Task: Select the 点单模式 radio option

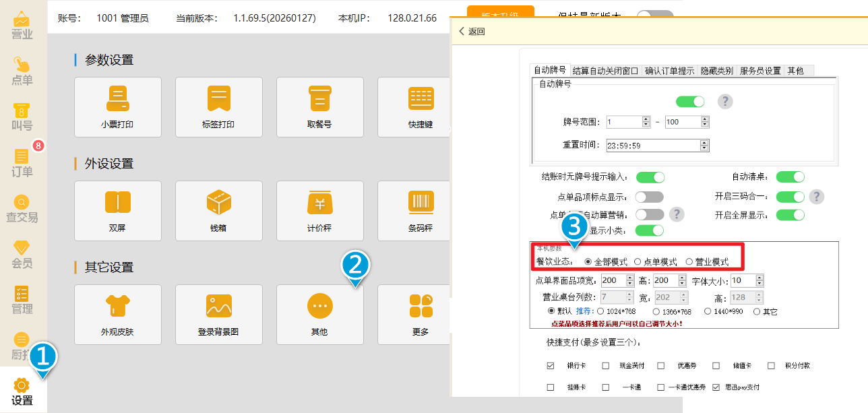Action: pos(638,261)
